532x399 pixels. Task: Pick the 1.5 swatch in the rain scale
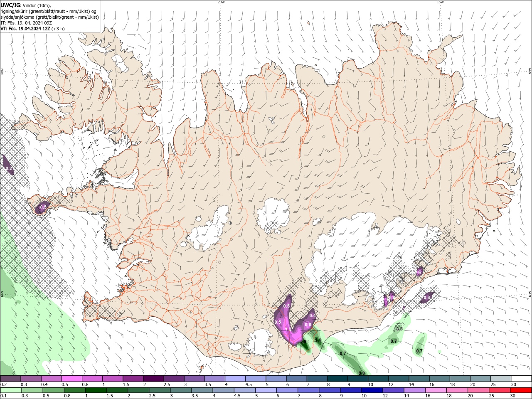point(117,390)
